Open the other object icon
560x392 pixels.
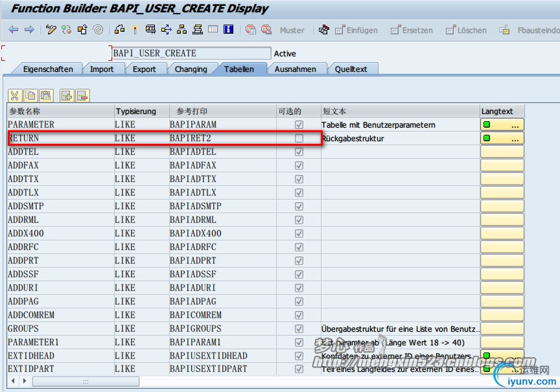(82, 30)
